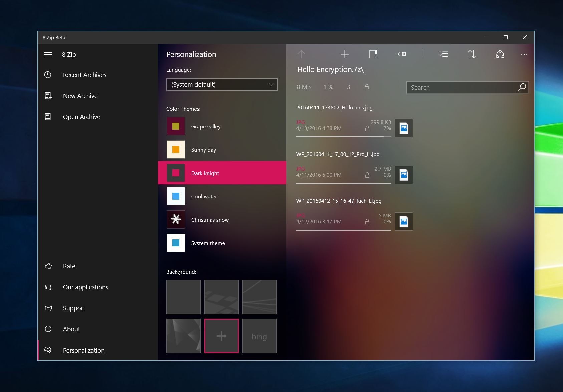This screenshot has height=392, width=563.
Task: Click the 8 Zip header title
Action: pos(69,54)
